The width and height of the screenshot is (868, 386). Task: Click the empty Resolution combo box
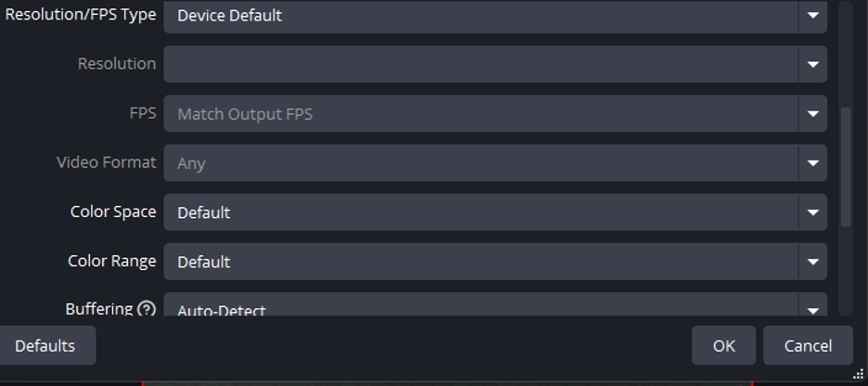tap(480, 65)
